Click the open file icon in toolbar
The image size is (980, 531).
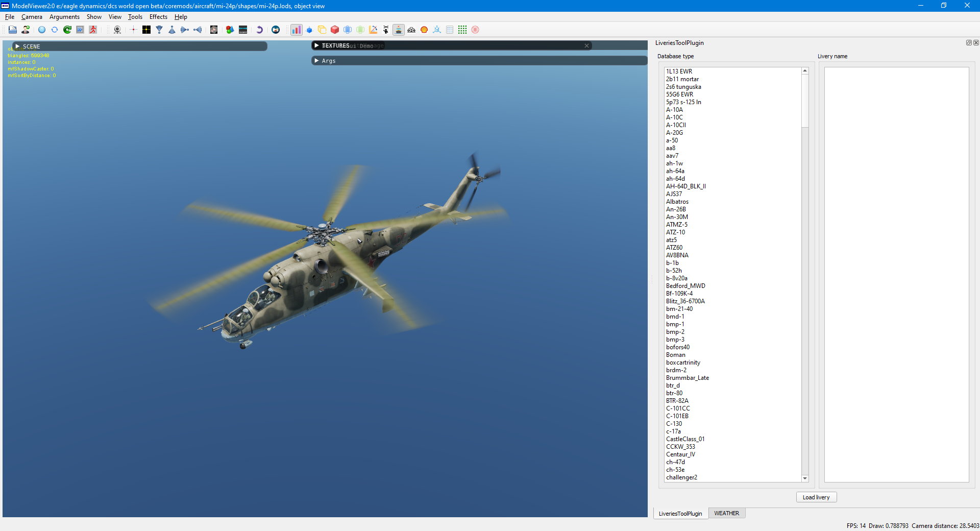tap(12, 30)
